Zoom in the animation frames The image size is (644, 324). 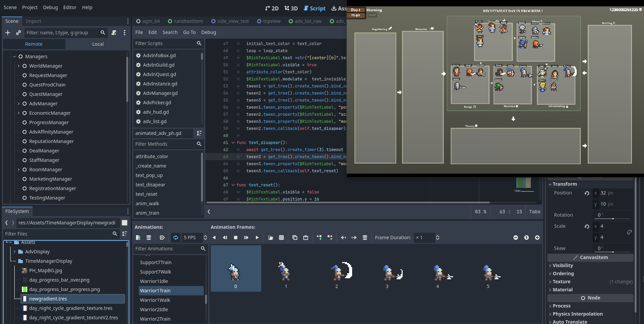pyautogui.click(x=537, y=238)
